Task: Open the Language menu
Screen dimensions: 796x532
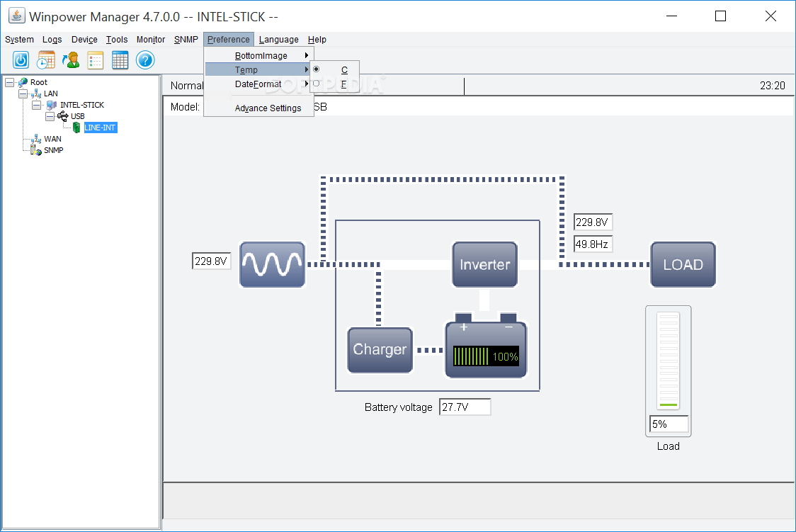Action: (x=279, y=40)
